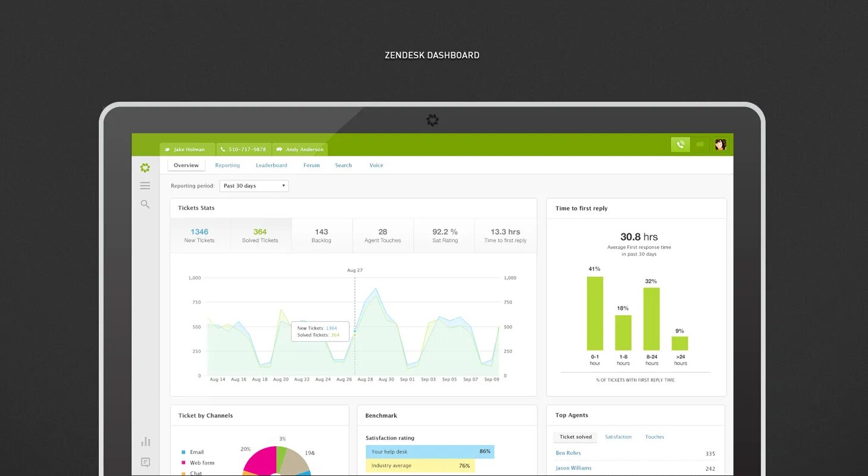Screen dimensions: 868x476
Task: Select the 13.3 hrs Time to first reply stat
Action: tap(505, 236)
